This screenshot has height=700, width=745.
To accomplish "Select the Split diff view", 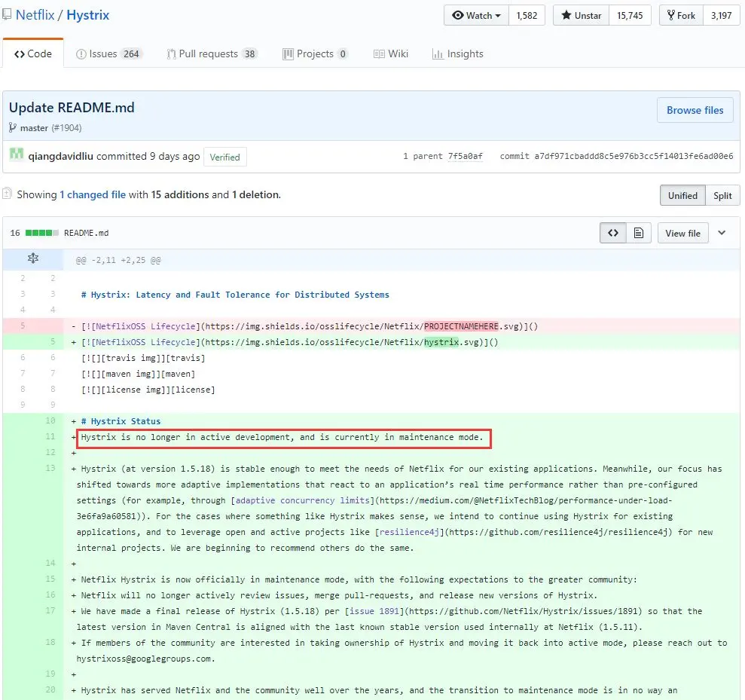I will [722, 195].
